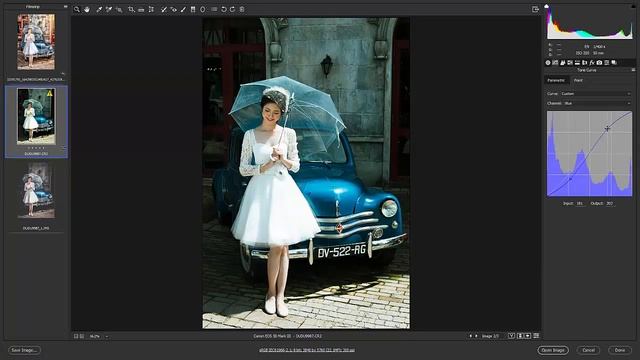Open the Filmstrip panel menu
The width and height of the screenshot is (640, 360).
[x=65, y=7]
